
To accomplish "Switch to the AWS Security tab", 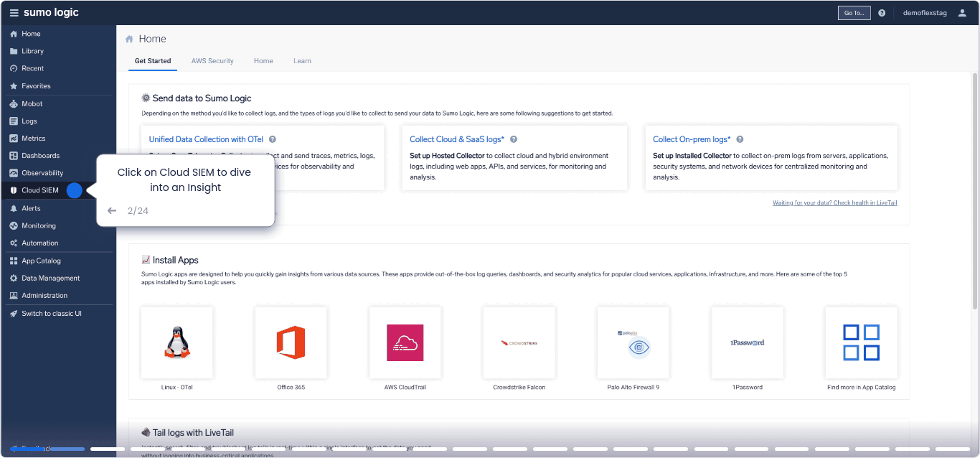I will click(212, 61).
